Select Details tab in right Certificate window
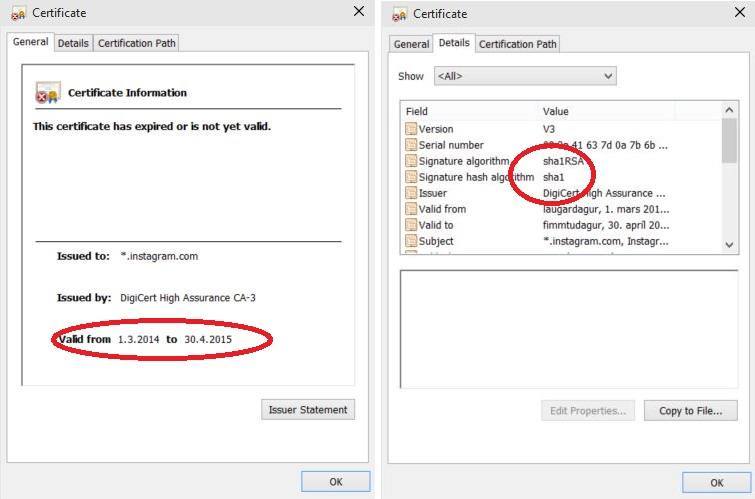755x499 pixels. coord(454,43)
